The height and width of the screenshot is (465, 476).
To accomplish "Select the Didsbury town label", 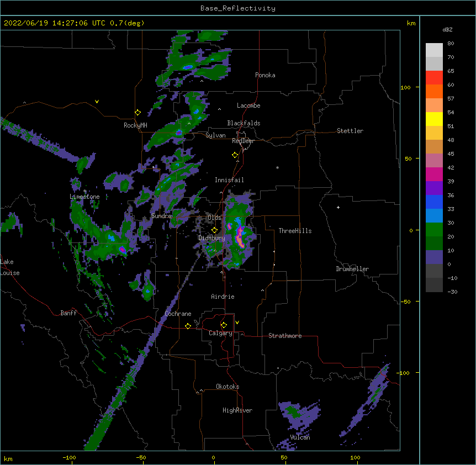I will point(211,238).
